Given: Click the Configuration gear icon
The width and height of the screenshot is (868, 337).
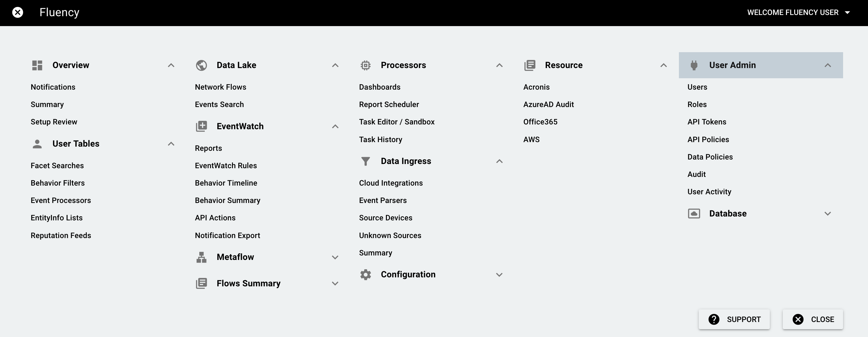Looking at the screenshot, I should [366, 275].
